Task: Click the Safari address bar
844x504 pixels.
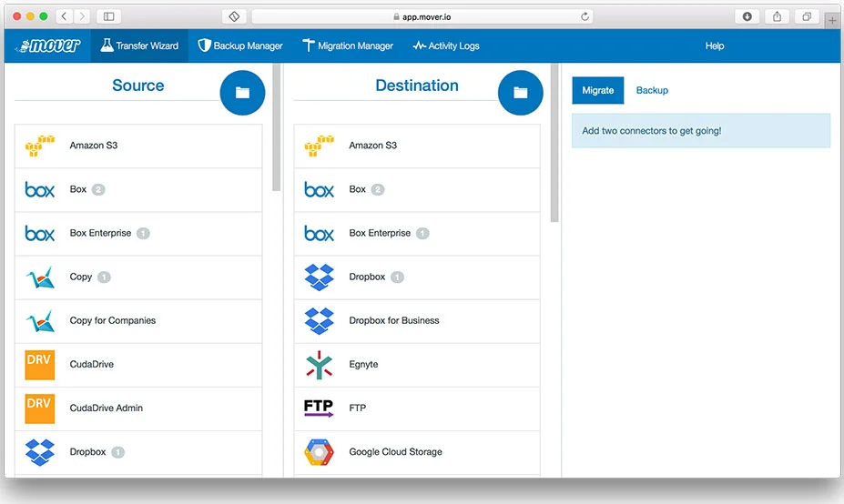Action: point(422,16)
